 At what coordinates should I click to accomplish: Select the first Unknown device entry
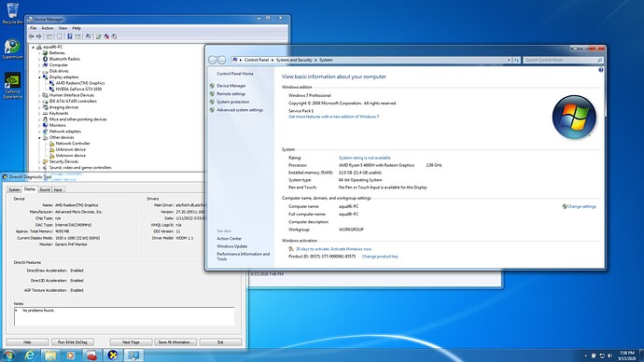click(71, 149)
